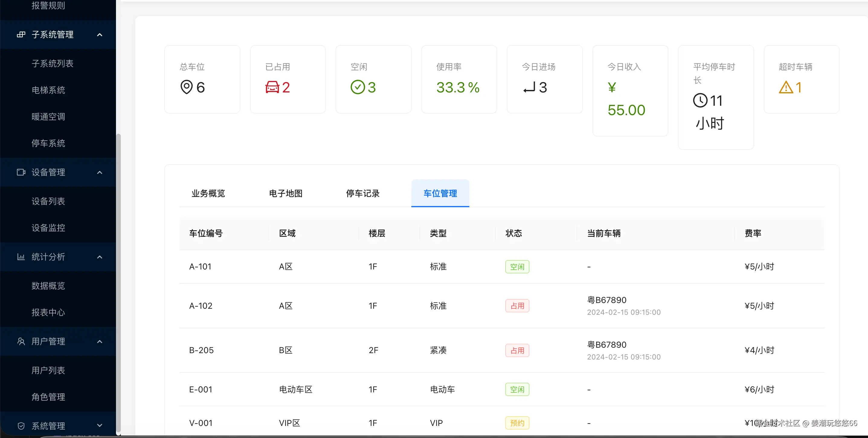
Task: Collapse the 统计分析 section arrow
Action: tap(99, 257)
